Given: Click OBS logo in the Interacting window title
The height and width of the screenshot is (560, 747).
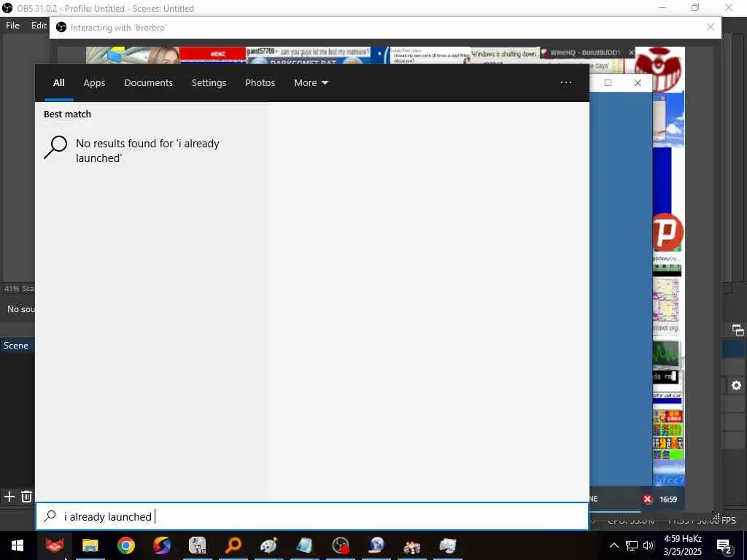Looking at the screenshot, I should click(61, 27).
